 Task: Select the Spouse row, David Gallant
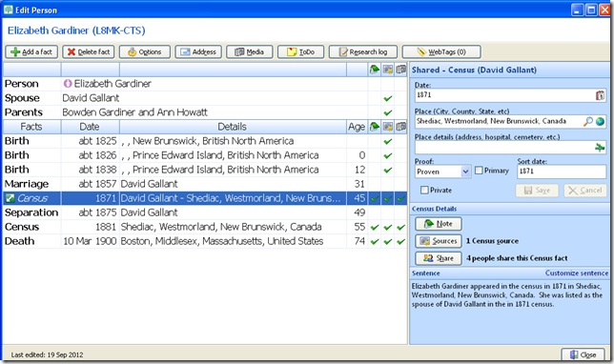pyautogui.click(x=205, y=98)
